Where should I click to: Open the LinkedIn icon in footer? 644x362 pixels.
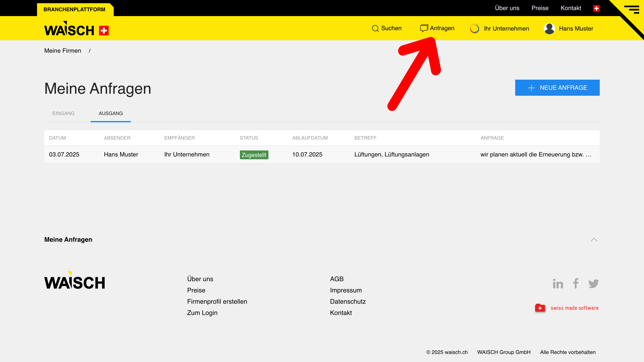click(558, 283)
